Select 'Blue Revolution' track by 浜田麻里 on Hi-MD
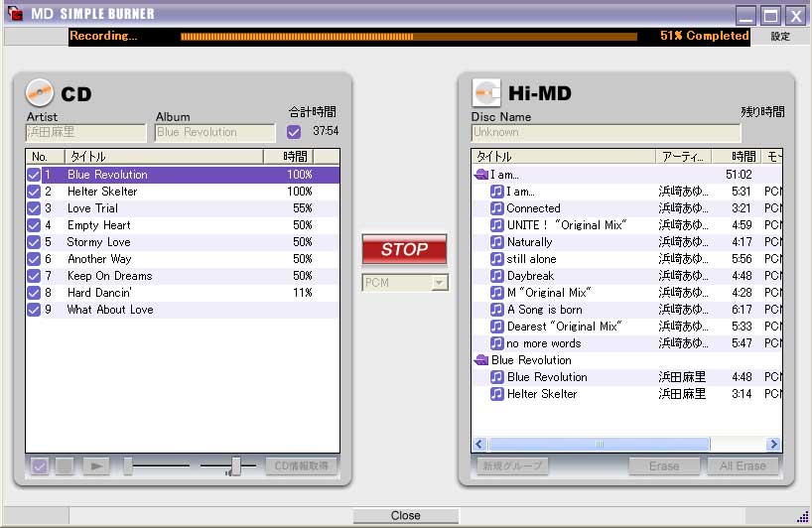Image resolution: width=812 pixels, height=528 pixels. coord(547,377)
